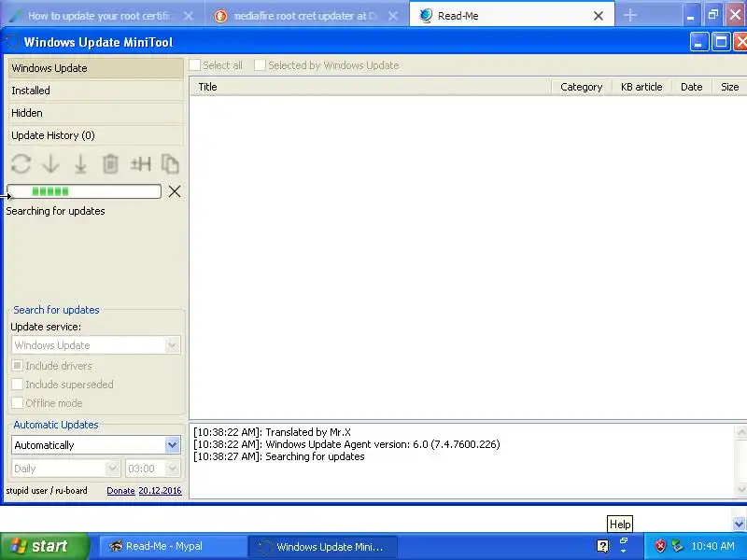This screenshot has width=747, height=560.
Task: Toggle the Select all checkbox
Action: (195, 65)
